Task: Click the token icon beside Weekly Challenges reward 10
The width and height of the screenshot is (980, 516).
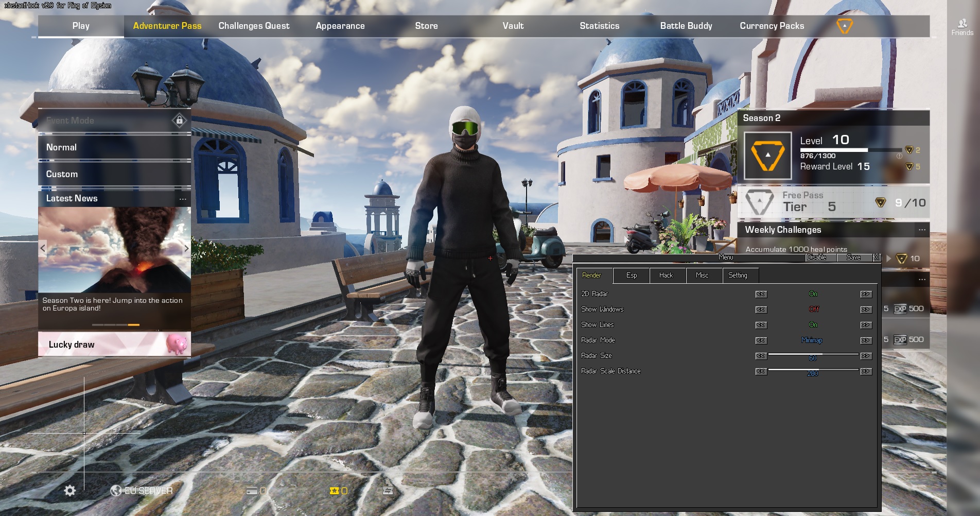Action: pos(901,259)
